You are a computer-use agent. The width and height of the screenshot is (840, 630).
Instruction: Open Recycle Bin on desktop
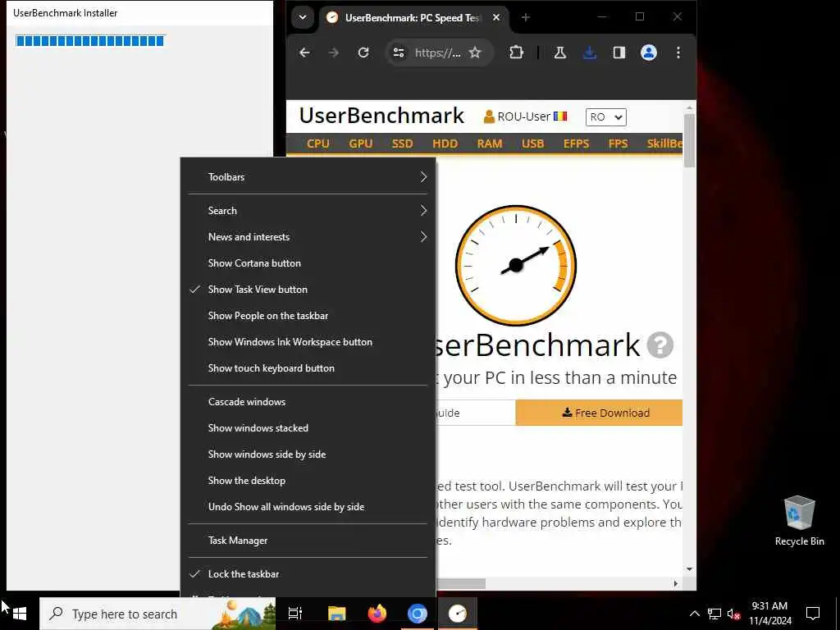tap(799, 521)
